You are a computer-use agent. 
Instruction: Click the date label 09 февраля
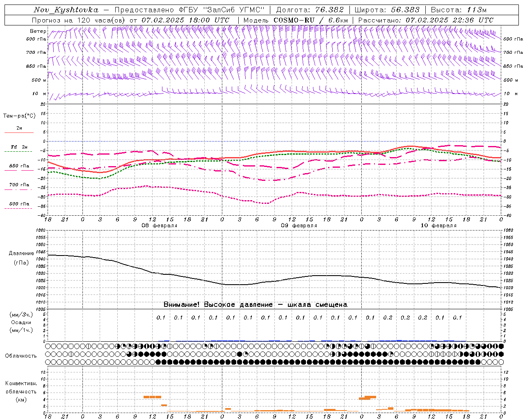click(299, 226)
